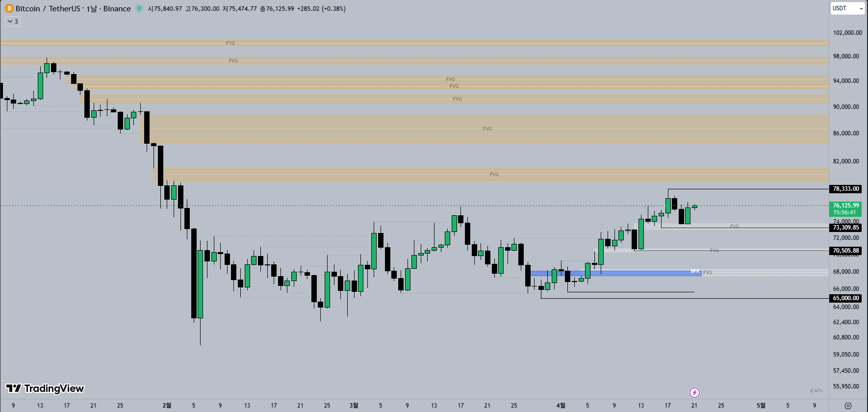Click the small MUTU watermark text
Screen dimensions: 868x412
[817, 391]
